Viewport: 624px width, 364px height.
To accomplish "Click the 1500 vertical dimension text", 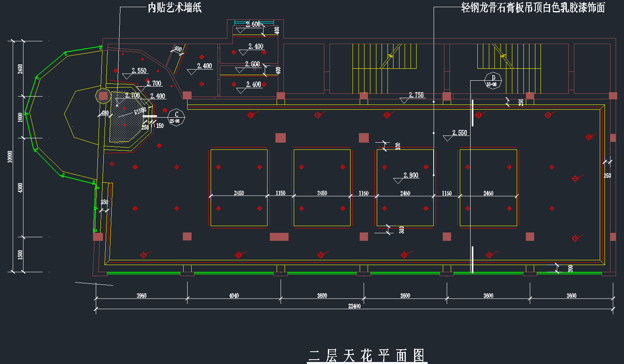I will coord(20,255).
